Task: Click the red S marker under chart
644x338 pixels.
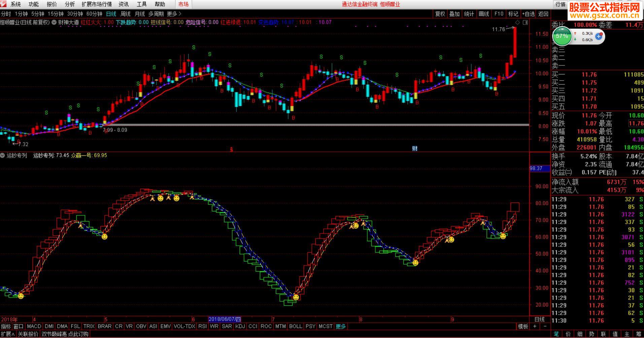Action: [231, 149]
